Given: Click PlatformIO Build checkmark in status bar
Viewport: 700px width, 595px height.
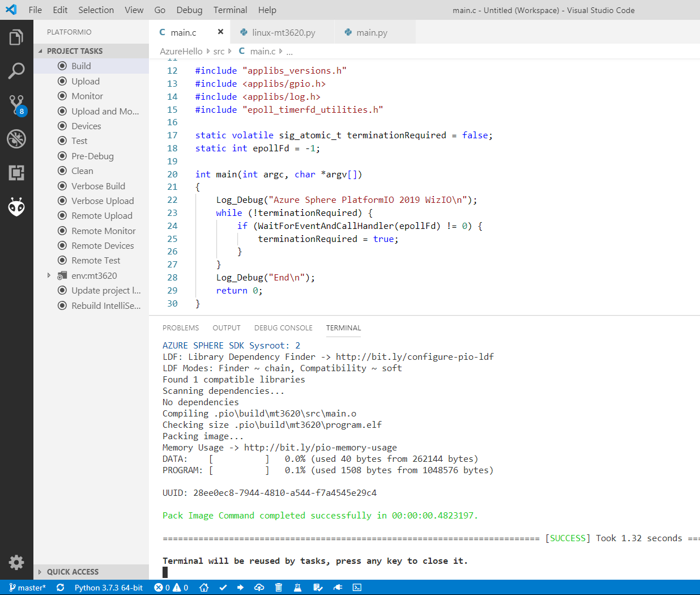Looking at the screenshot, I should pyautogui.click(x=223, y=588).
